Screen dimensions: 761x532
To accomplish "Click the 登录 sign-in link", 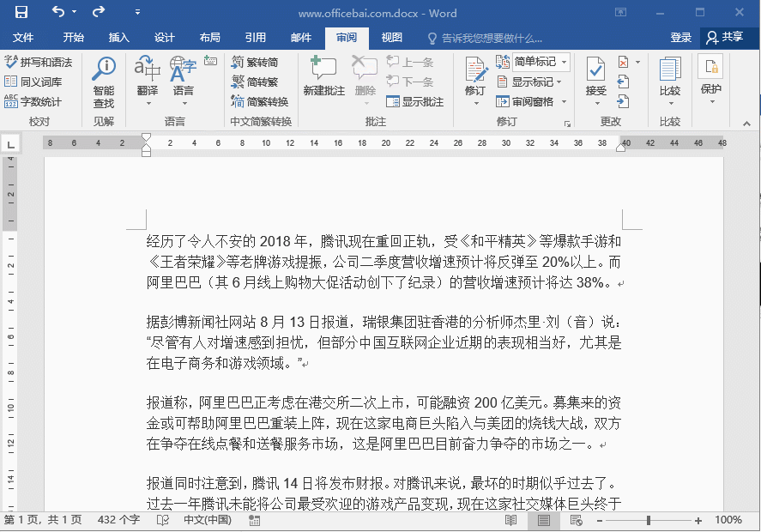I will point(680,38).
